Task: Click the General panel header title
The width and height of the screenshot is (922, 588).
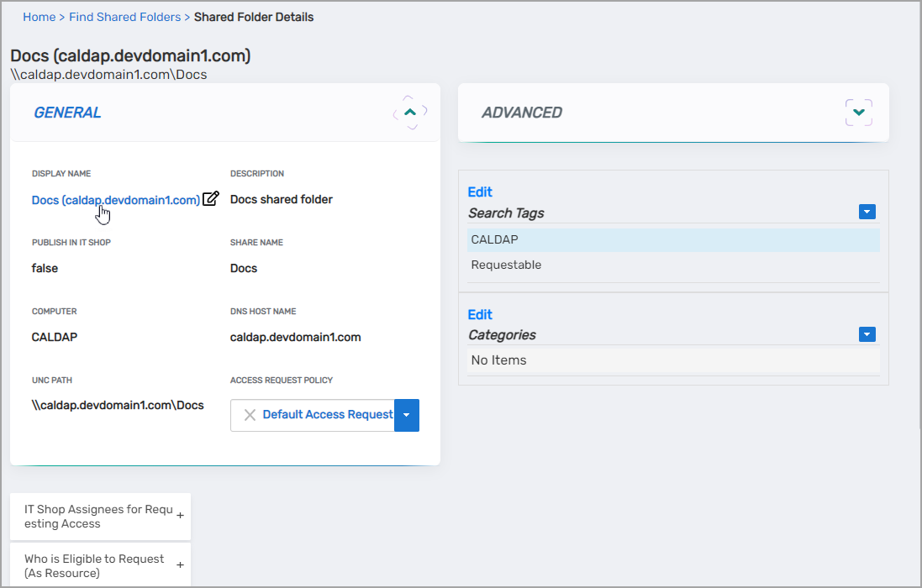Action: coord(67,113)
